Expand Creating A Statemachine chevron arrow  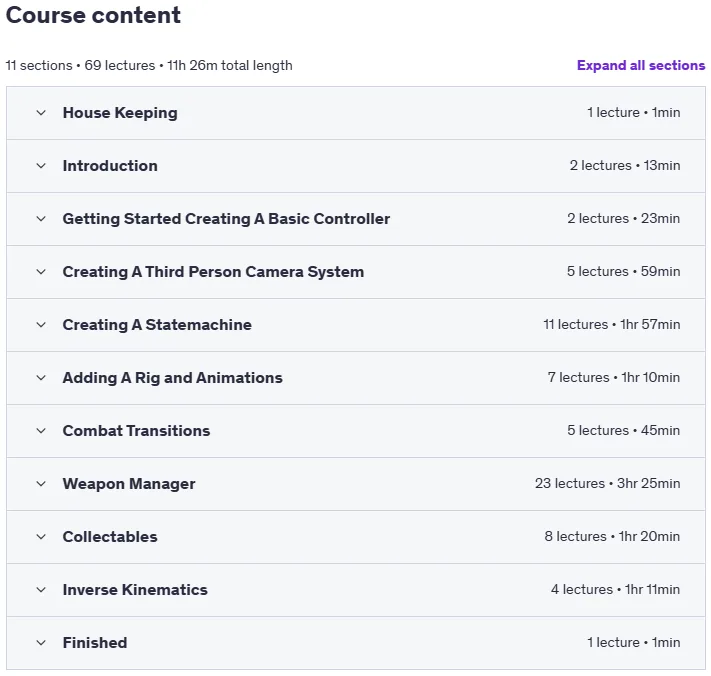point(41,325)
